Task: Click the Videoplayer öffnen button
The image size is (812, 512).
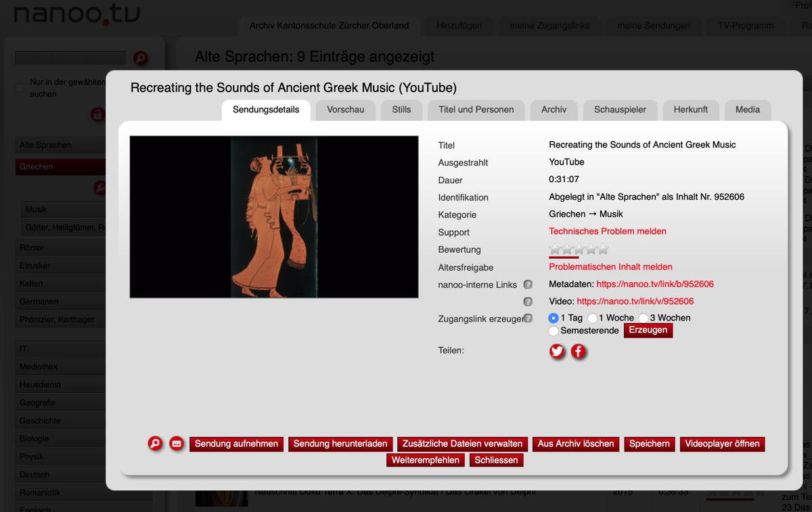Action: pyautogui.click(x=722, y=444)
